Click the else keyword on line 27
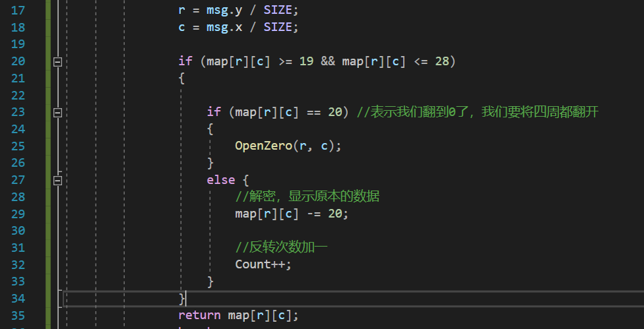This screenshot has width=644, height=329. [x=220, y=180]
